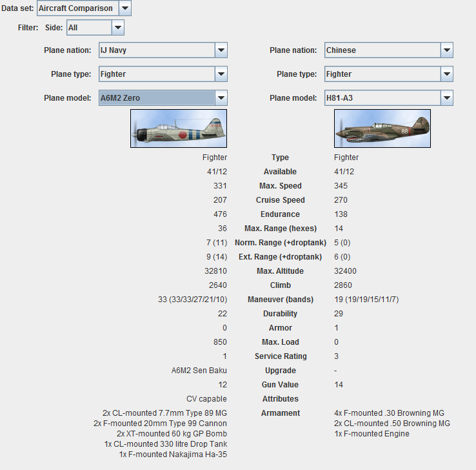This screenshot has height=470, width=476.
Task: Expand the H81-A3 plane model arrow
Action: 447,98
